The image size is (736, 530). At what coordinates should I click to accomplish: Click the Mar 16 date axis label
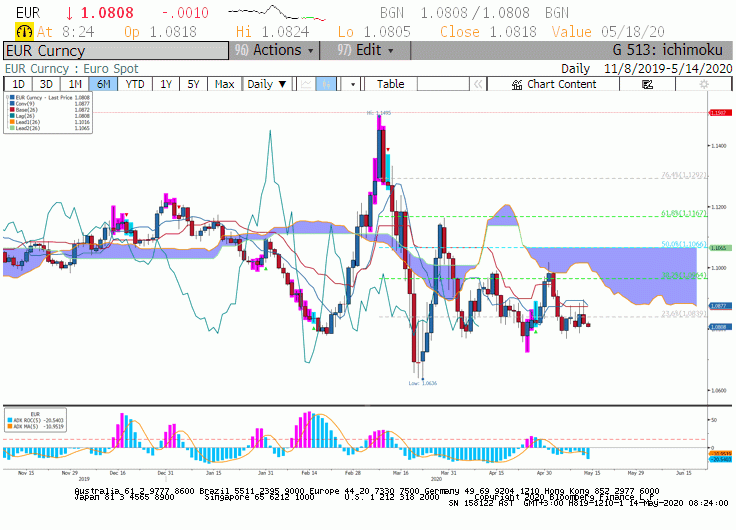tap(400, 473)
